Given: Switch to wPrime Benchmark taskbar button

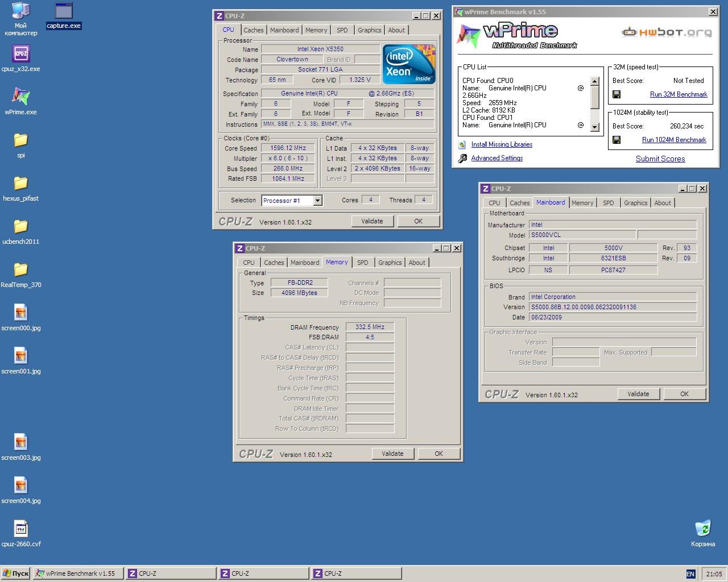Looking at the screenshot, I should [78, 573].
